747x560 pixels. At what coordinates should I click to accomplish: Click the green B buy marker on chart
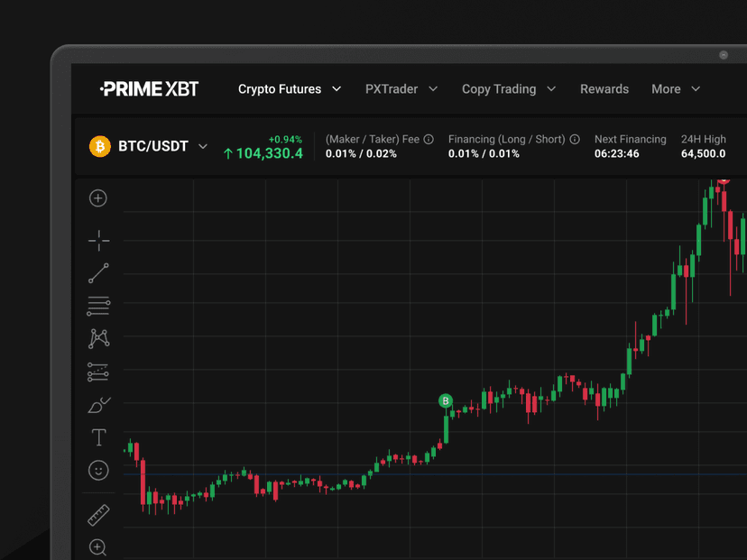445,400
